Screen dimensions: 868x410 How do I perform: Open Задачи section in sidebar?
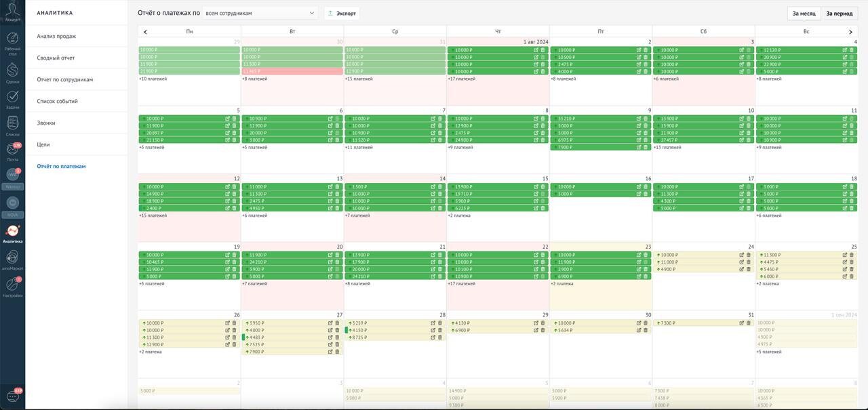12,99
